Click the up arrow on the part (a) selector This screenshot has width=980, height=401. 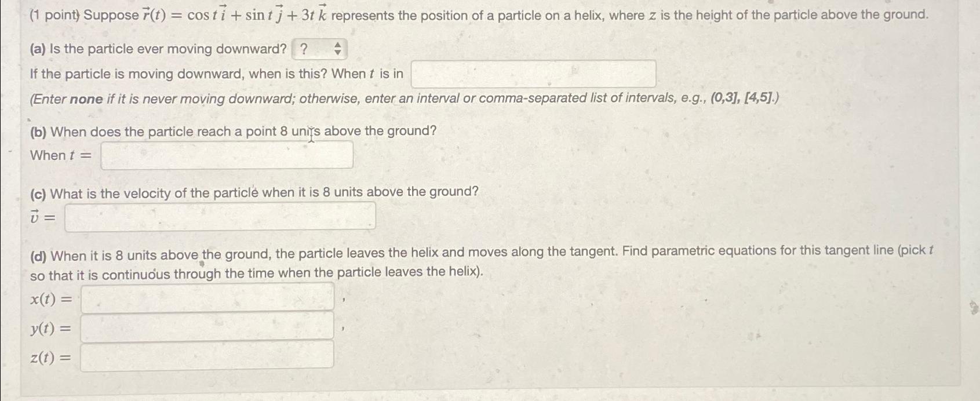(338, 45)
